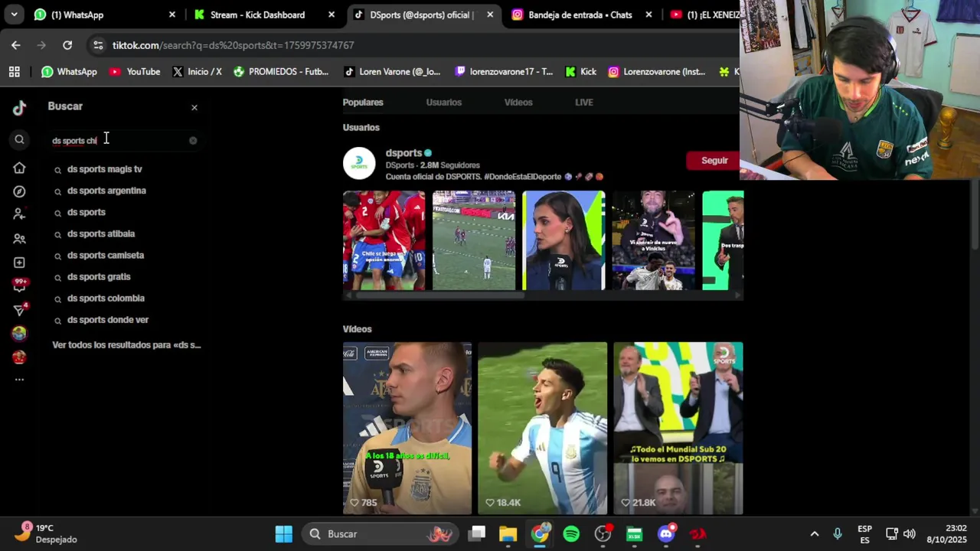The image size is (980, 551).
Task: Open the dsports username link
Action: click(403, 153)
